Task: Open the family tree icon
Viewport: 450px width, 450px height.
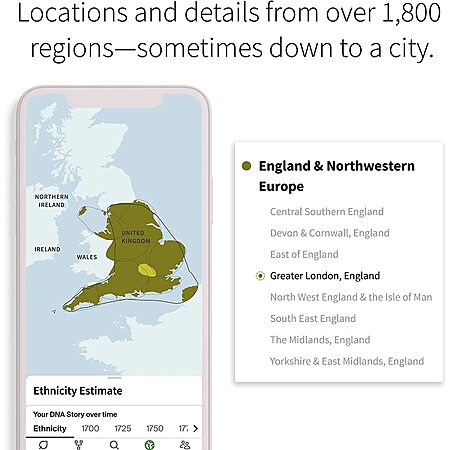Action: [79, 445]
